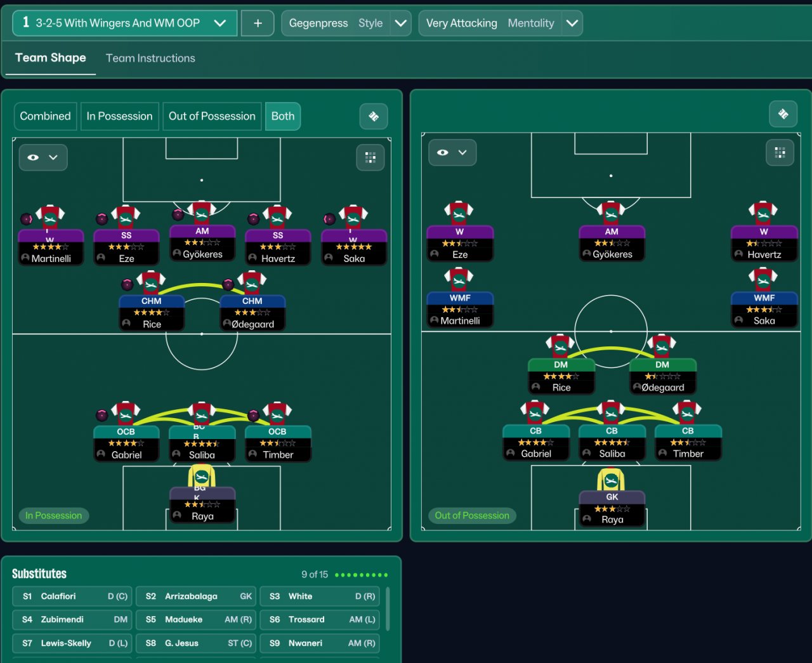
Task: Select substitute S5 Madueke
Action: [x=196, y=620]
